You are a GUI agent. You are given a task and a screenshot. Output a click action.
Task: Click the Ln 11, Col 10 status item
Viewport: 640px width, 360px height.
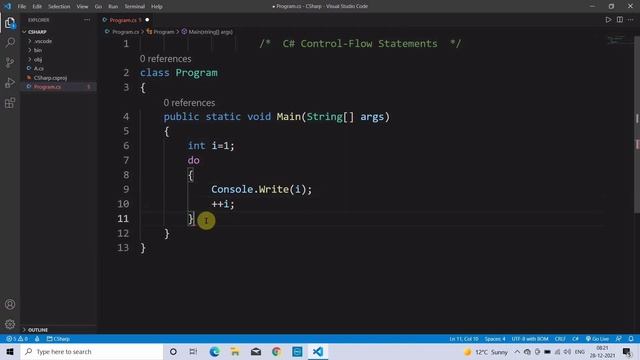pos(464,339)
